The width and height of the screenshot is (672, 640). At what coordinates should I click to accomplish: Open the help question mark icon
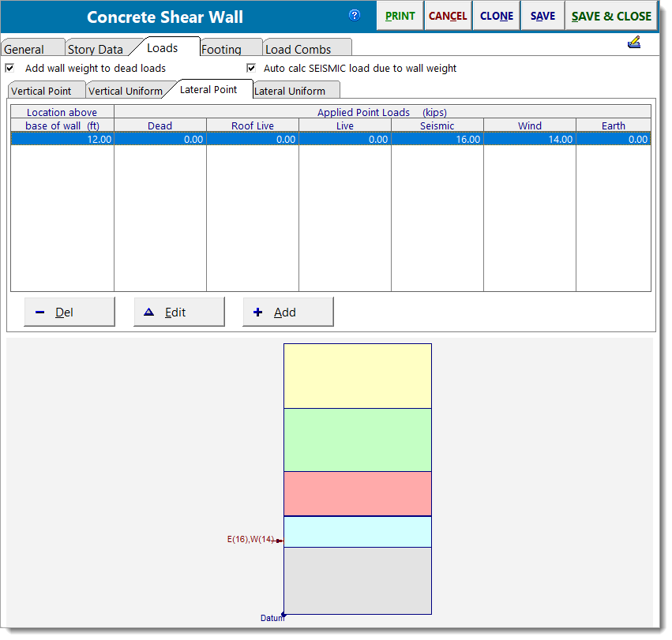click(354, 16)
